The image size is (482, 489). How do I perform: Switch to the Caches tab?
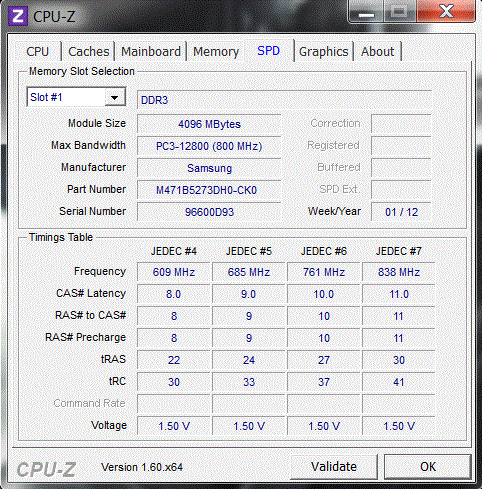[88, 52]
